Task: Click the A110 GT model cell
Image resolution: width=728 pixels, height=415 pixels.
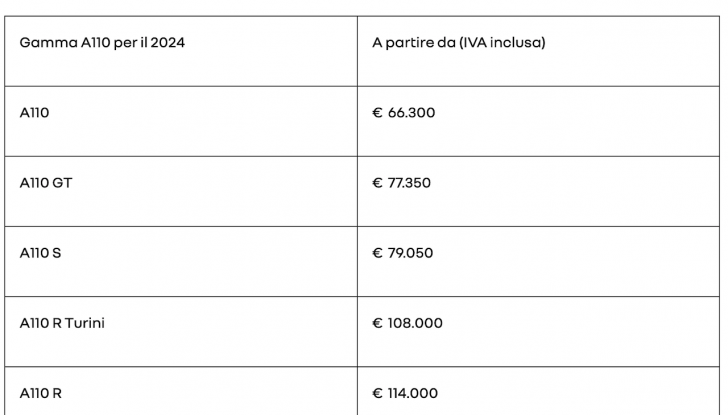Action: 44,183
